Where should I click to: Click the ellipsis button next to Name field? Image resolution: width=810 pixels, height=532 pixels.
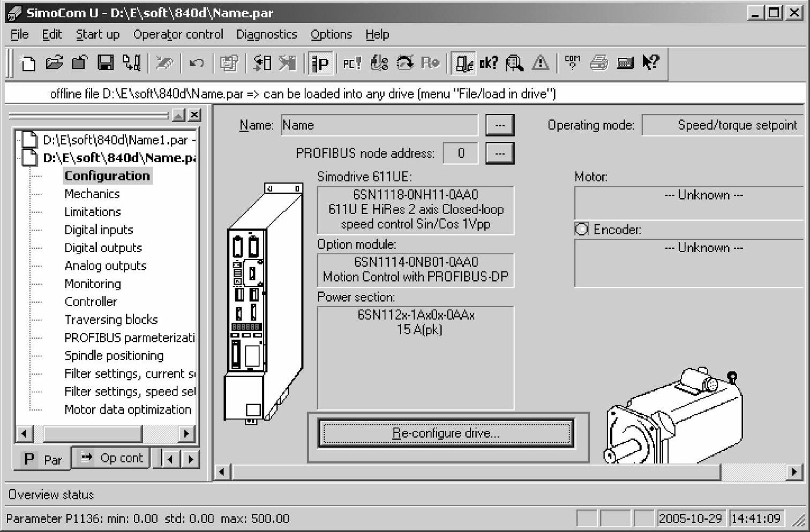[500, 125]
